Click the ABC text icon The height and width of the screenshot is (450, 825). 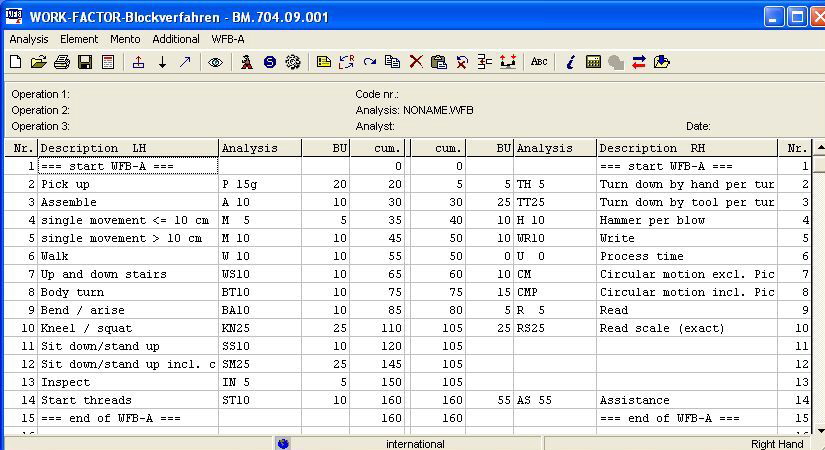pyautogui.click(x=539, y=62)
